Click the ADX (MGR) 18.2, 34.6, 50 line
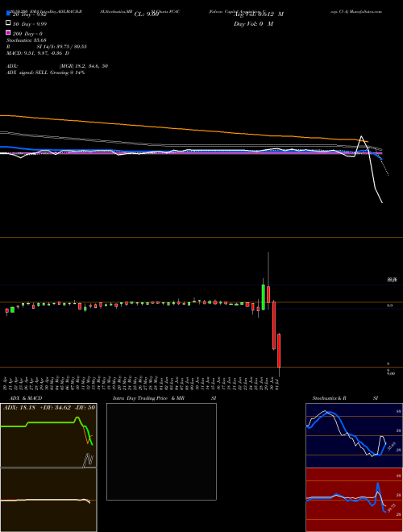Viewport: 403px width, 532px height. click(57, 66)
